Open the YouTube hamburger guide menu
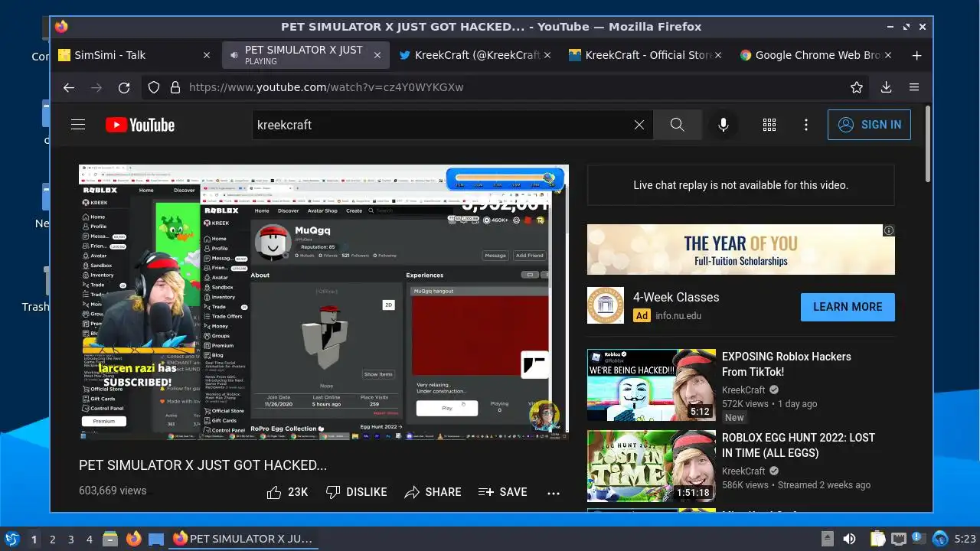Screen dimensions: 980x551 tap(78, 124)
